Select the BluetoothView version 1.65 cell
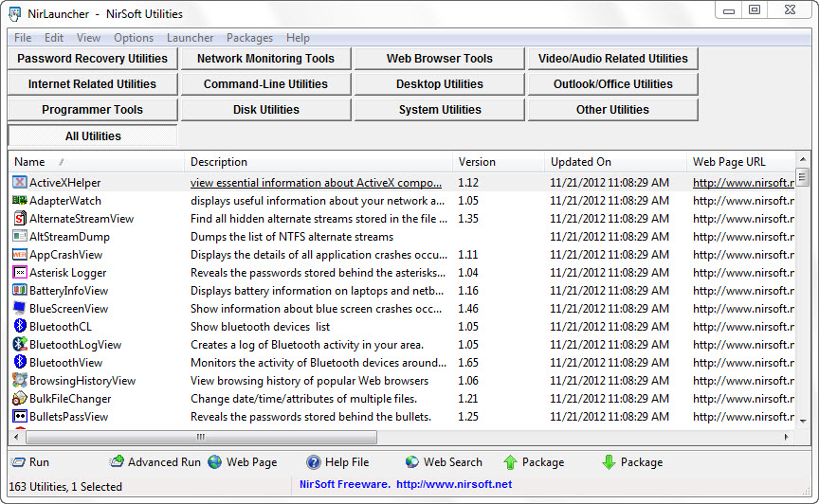819x504 pixels. tap(468, 363)
